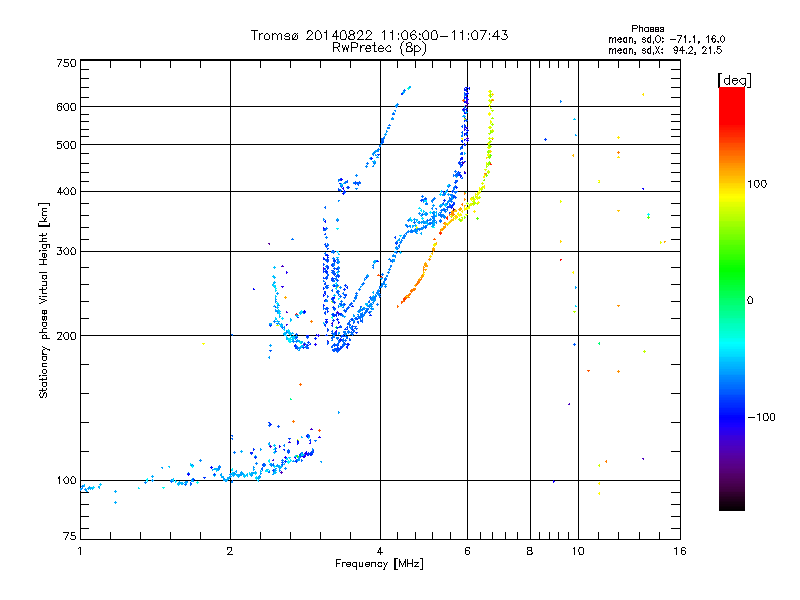The width and height of the screenshot is (800, 600).
Task: Click the 'Frequency [MHz]' axis label
Action: 379,564
